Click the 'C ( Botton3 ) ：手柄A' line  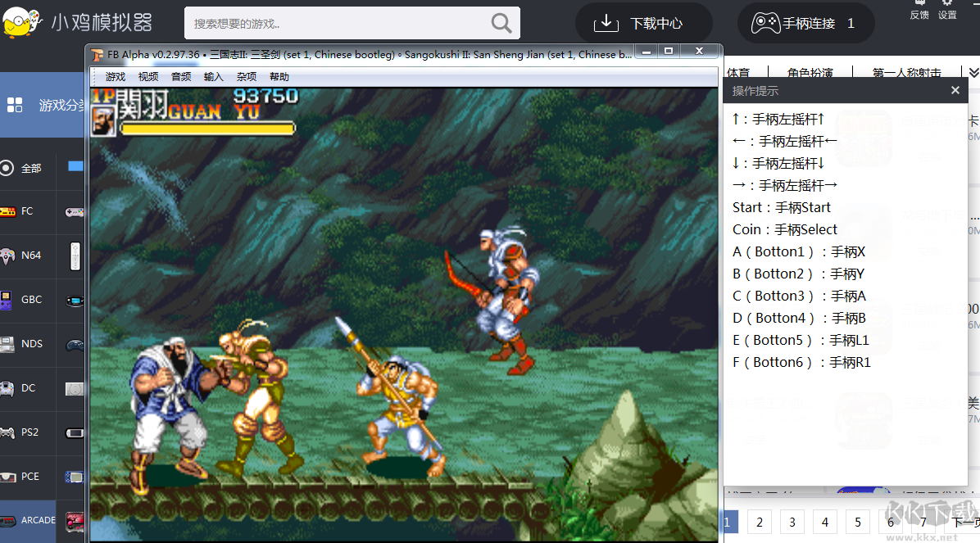[799, 296]
